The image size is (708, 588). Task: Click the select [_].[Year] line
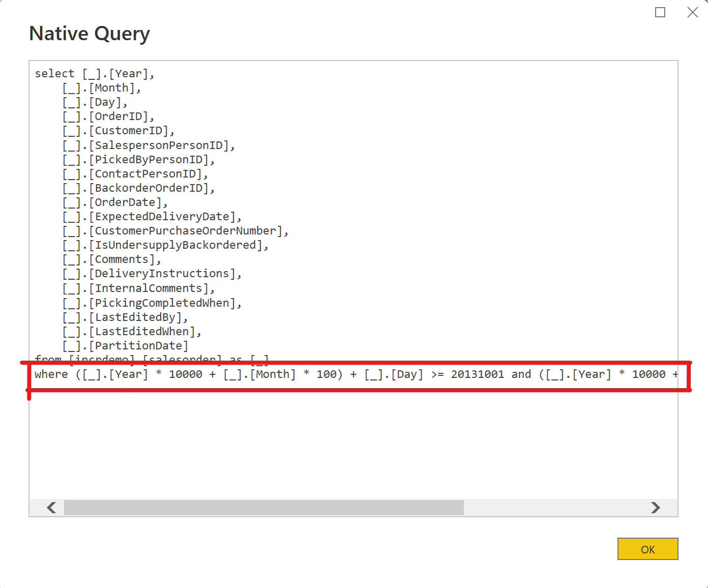click(x=95, y=73)
